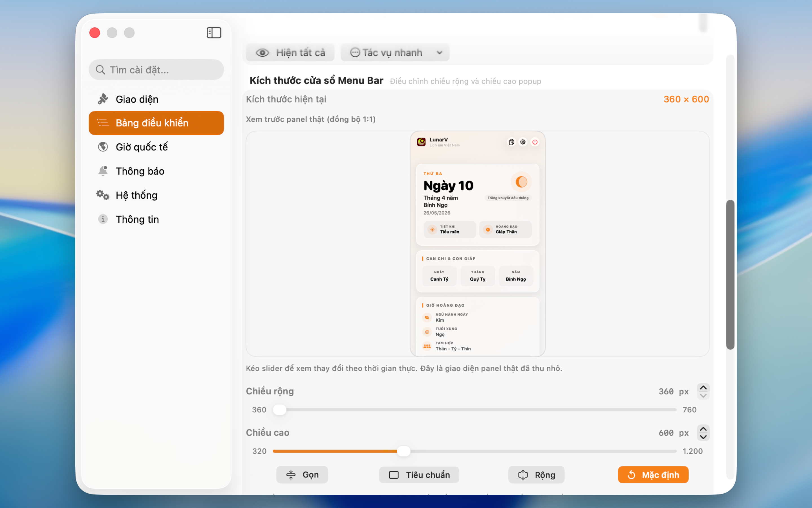Click the copy icon in LunarV preview header
This screenshot has width=812, height=508.
tap(511, 142)
